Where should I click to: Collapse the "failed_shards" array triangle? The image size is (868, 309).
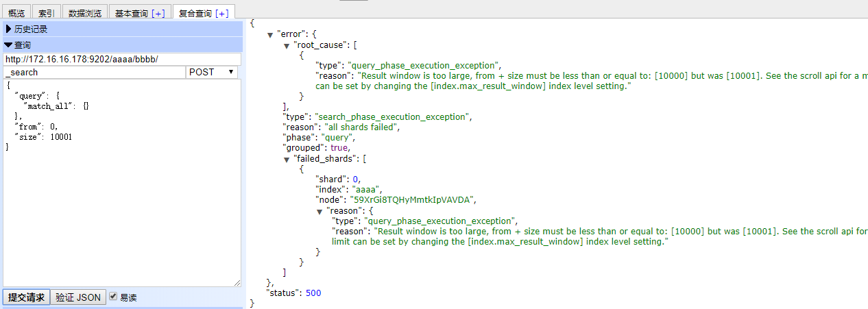click(x=287, y=159)
